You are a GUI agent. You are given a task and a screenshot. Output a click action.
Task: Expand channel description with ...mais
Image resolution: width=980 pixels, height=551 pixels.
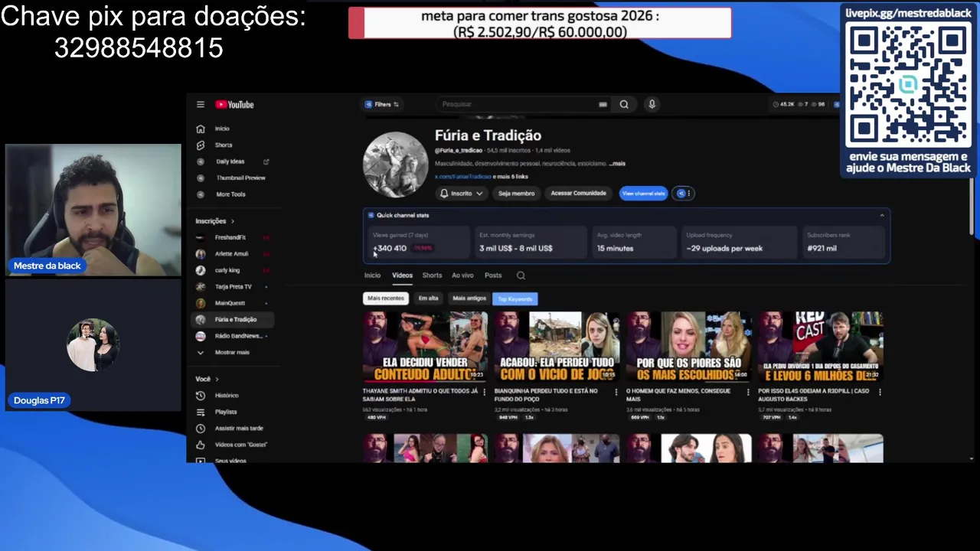[x=617, y=164]
